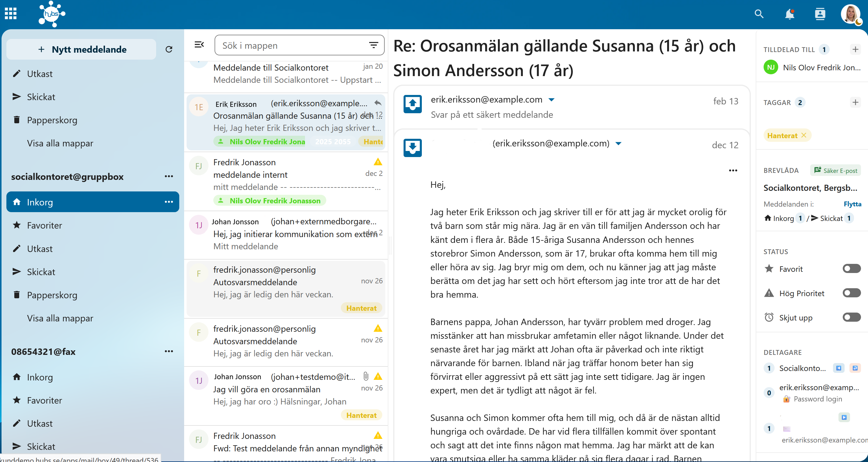Click the reply arrow on Erik Eriksson mail
Screen dimensions: 868x462
[x=378, y=103]
